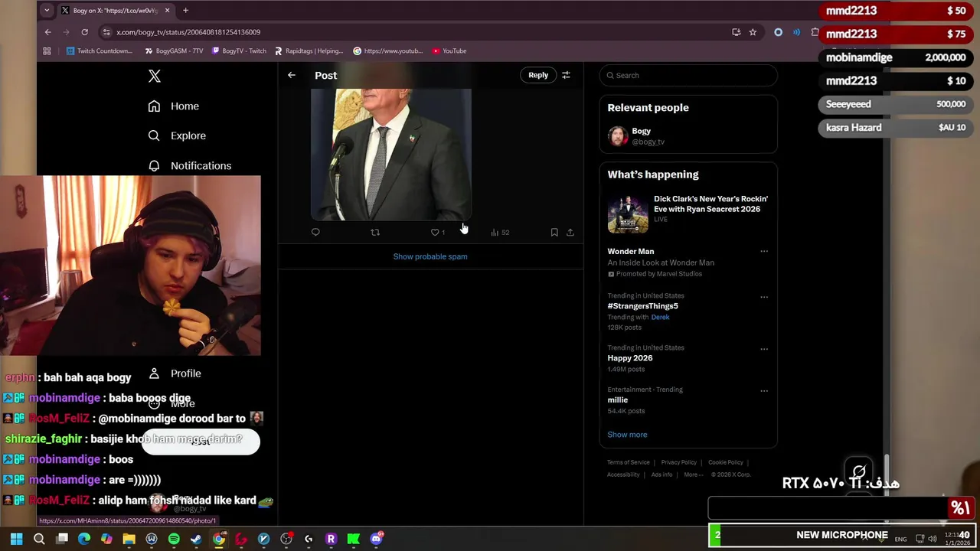Open Twitch Countdown bookmark
The width and height of the screenshot is (980, 551).
tap(99, 51)
